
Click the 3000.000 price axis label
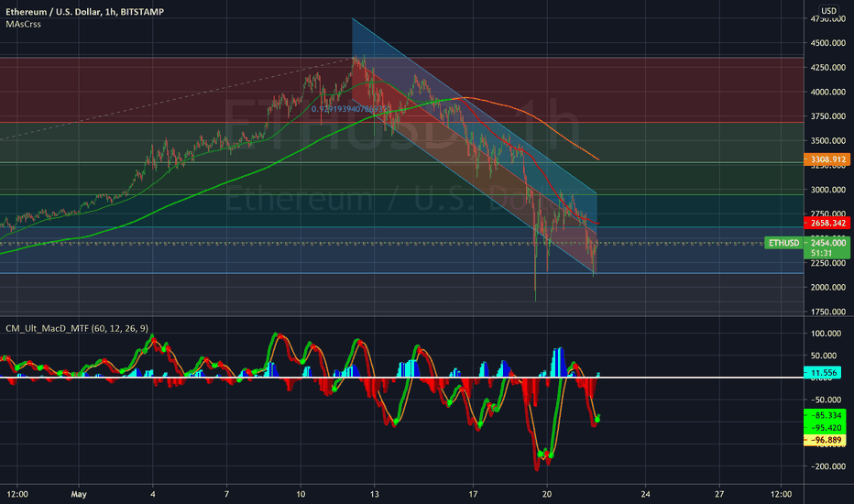pyautogui.click(x=827, y=190)
